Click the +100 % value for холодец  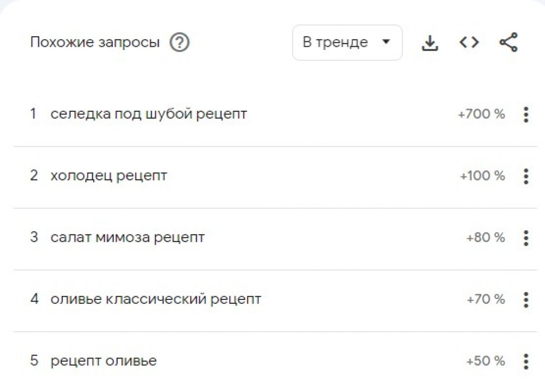482,176
